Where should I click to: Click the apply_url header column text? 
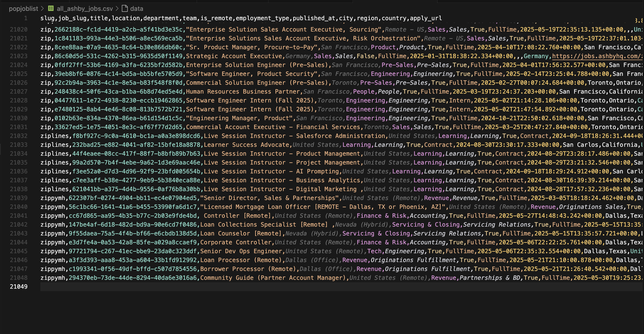[426, 18]
